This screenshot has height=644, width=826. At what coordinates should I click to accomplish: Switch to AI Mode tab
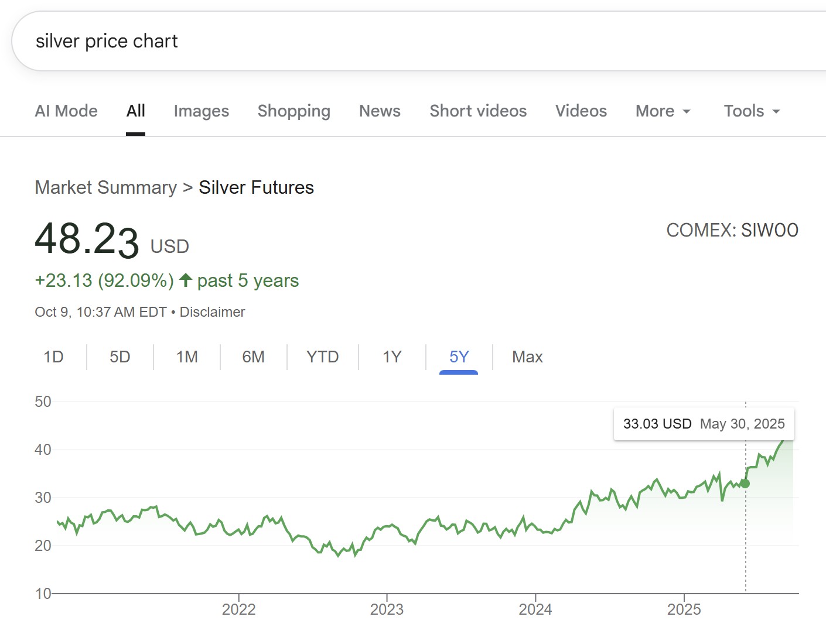pos(66,111)
